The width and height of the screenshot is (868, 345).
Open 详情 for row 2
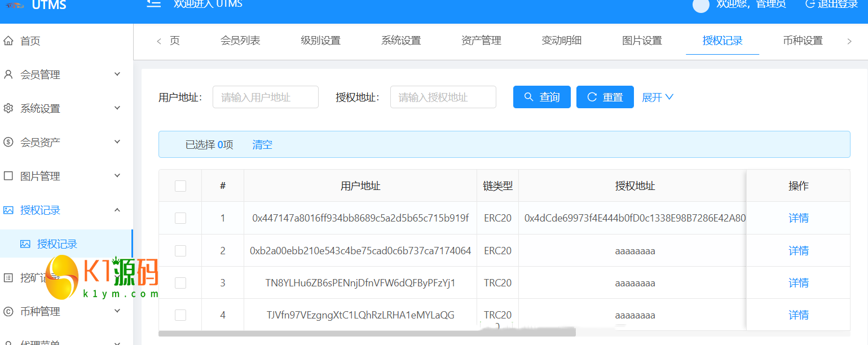799,251
